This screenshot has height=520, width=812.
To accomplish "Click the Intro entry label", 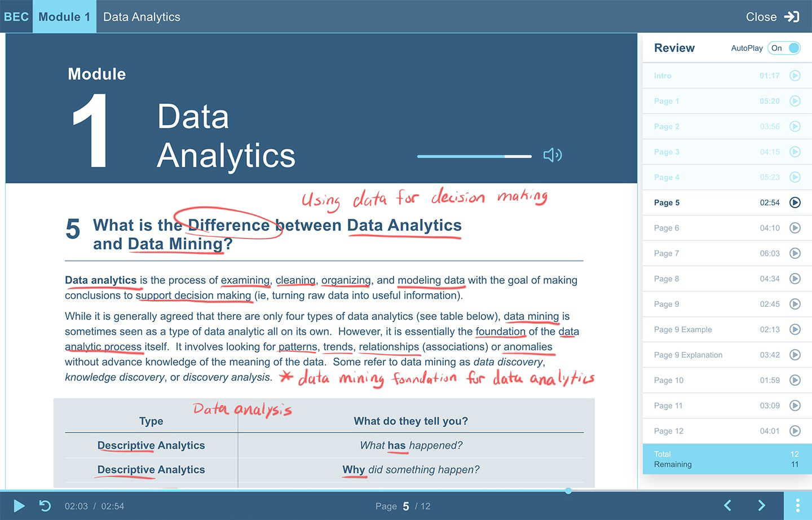I will pos(663,76).
